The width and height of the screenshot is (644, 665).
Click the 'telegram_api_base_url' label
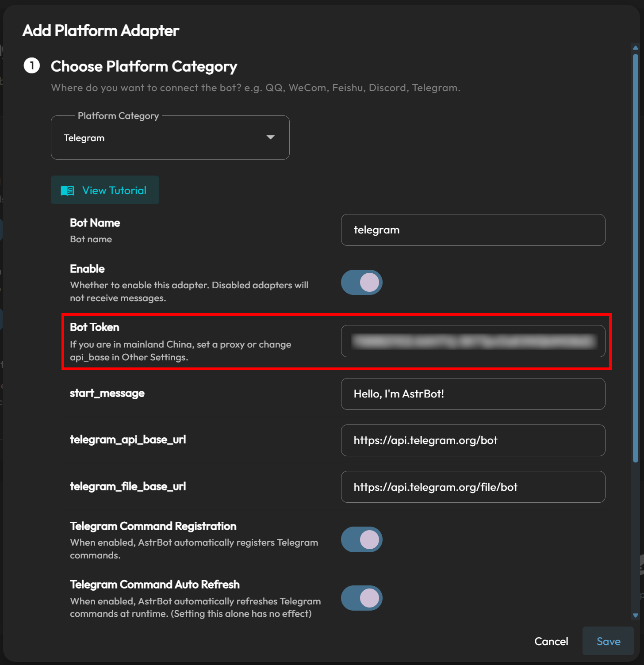tap(128, 440)
